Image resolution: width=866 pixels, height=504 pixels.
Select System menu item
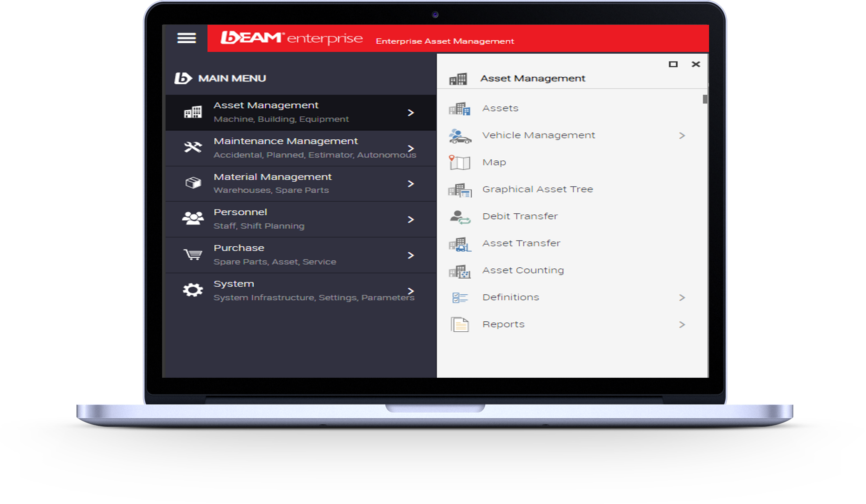(301, 291)
